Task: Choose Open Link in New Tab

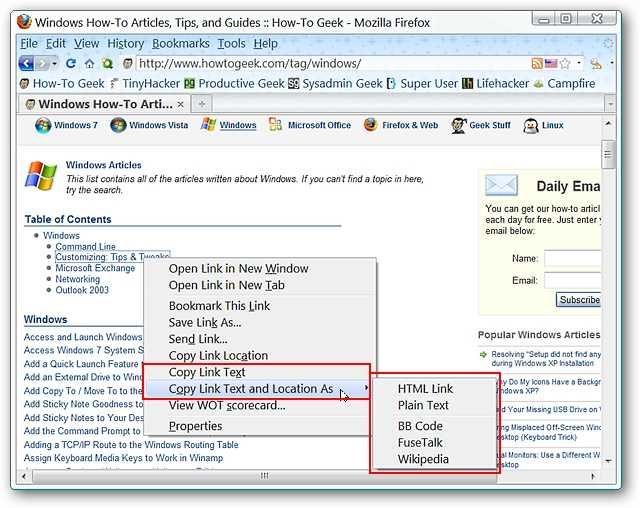Action: 260,285
